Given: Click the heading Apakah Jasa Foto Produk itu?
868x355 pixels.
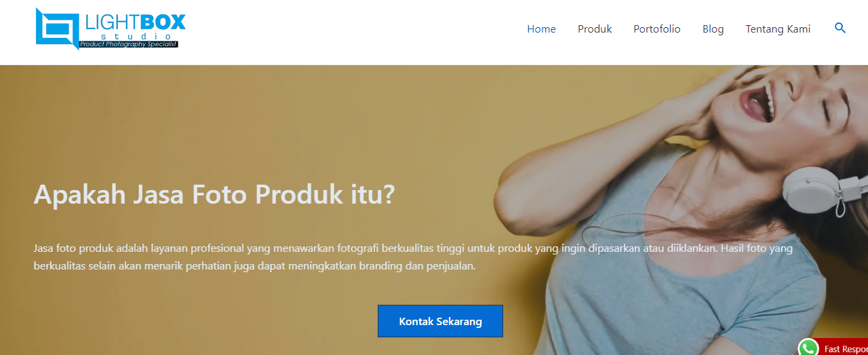Looking at the screenshot, I should pos(214,195).
